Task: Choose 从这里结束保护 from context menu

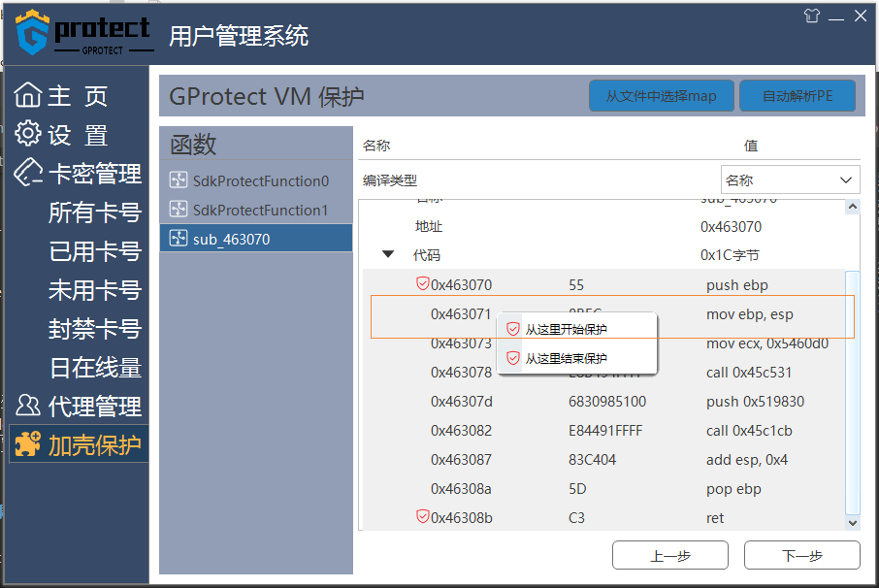Action: 577,358
